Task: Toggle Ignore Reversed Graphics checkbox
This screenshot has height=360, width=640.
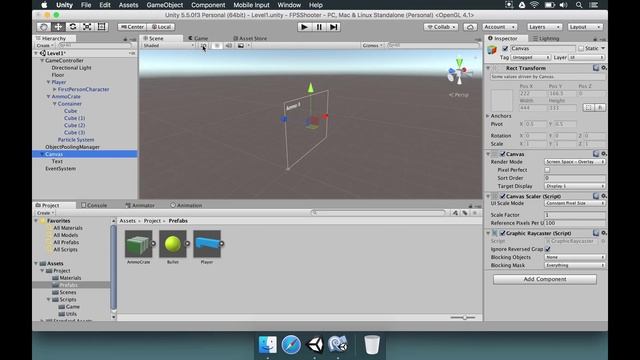Action: pyautogui.click(x=548, y=249)
